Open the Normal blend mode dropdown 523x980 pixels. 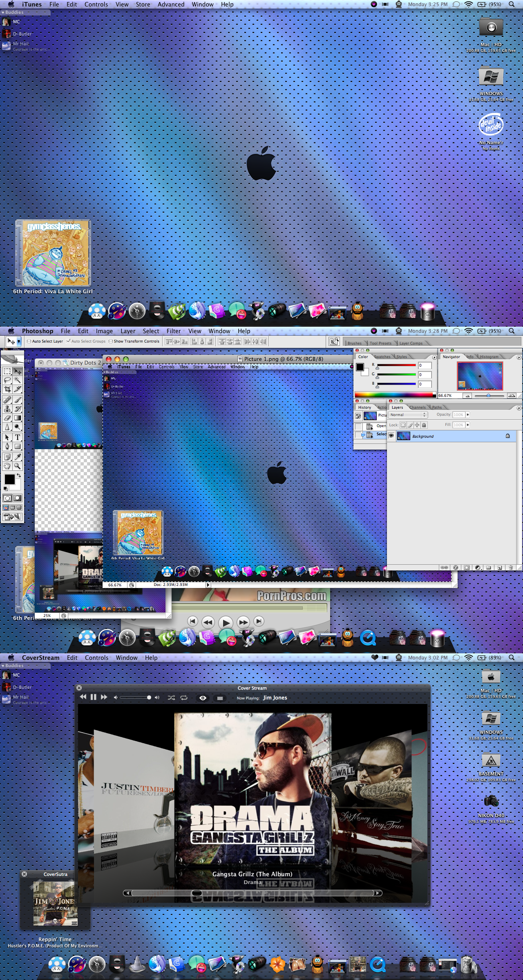[x=408, y=415]
